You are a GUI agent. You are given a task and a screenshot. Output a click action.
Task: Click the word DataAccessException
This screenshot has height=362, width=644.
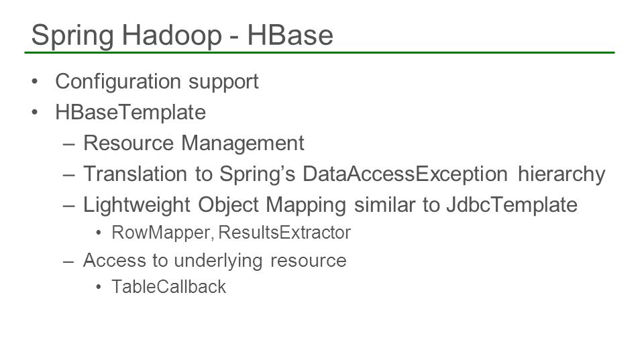tap(405, 174)
